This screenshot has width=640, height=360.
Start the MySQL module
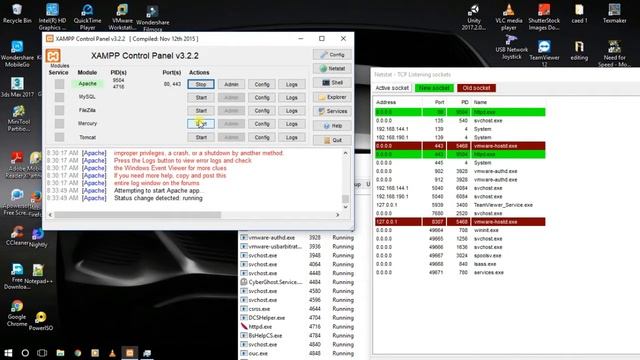(x=201, y=98)
